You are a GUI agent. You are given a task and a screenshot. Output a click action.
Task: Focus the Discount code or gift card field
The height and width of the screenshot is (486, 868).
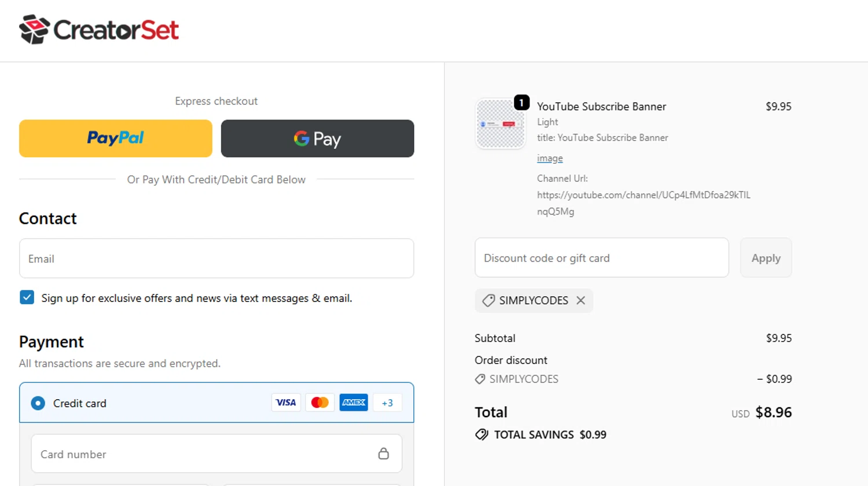pos(602,258)
